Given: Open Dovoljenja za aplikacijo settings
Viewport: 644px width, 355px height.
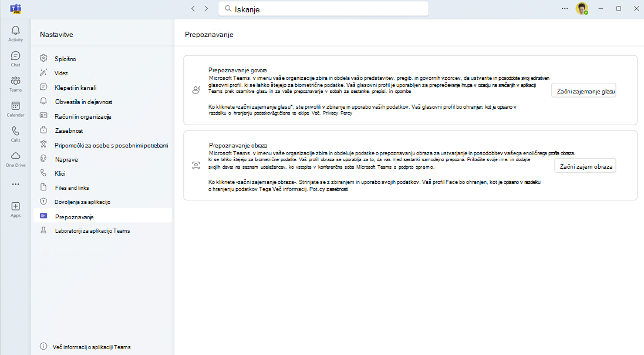Looking at the screenshot, I should (x=103, y=202).
